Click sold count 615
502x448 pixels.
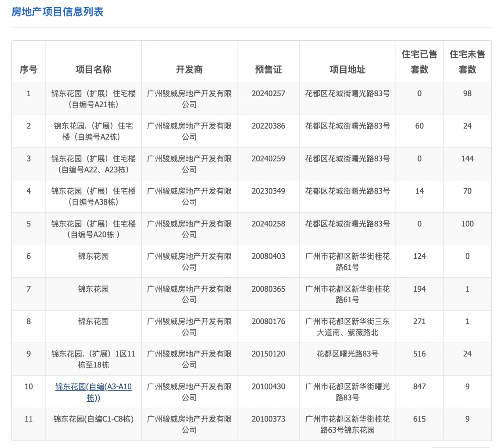pyautogui.click(x=419, y=419)
